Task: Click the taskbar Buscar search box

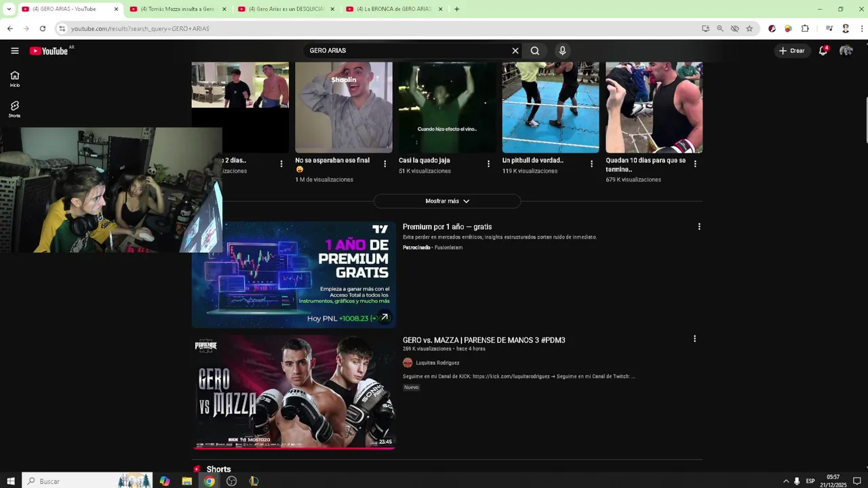Action: tap(87, 481)
